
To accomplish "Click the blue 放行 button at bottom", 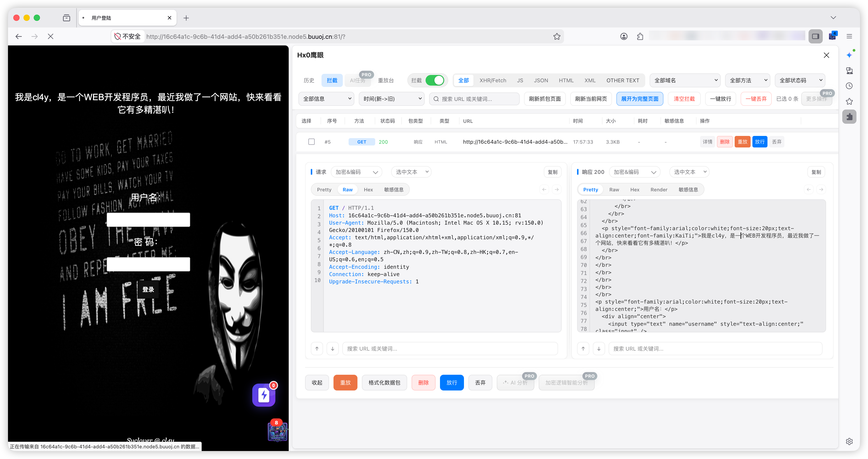I will [452, 382].
